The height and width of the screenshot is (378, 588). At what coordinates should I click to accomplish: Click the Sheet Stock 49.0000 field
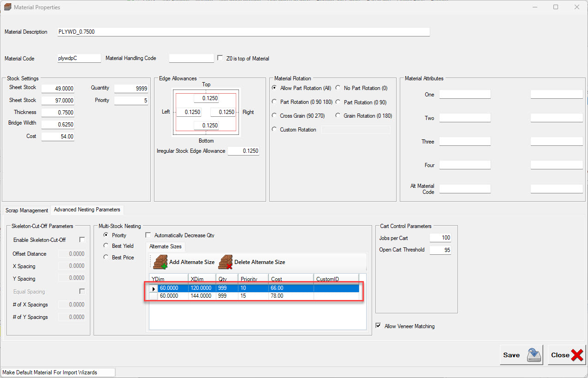(58, 88)
